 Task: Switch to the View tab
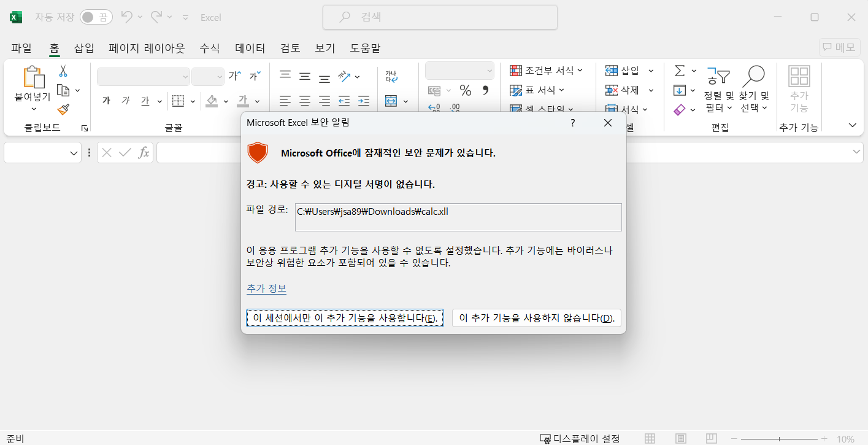pyautogui.click(x=325, y=48)
